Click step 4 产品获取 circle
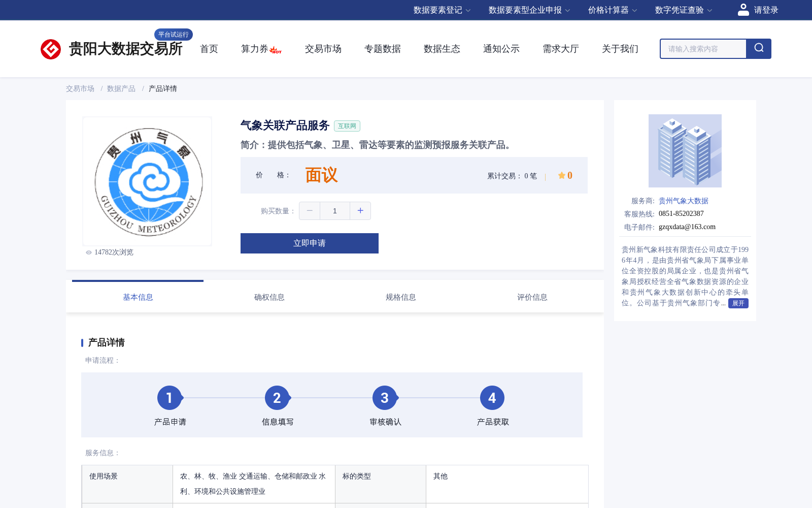Viewport: 812px width, 508px height. click(x=492, y=398)
